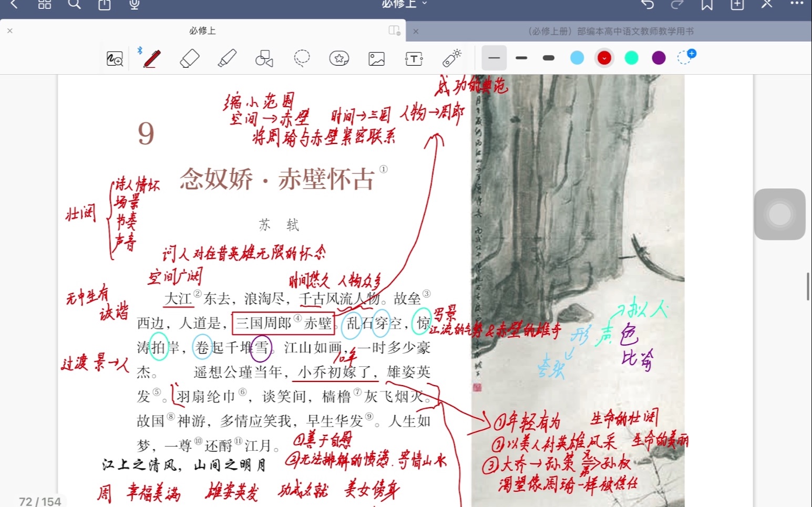Switch to the 部编本高中语文教师教学用书 tab
The image size is (812, 507).
[611, 32]
